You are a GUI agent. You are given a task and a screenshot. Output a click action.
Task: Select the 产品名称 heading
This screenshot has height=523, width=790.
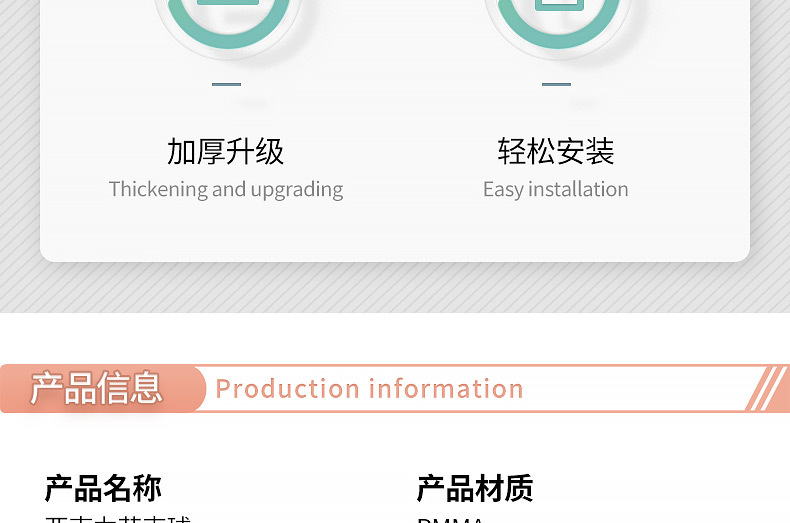coord(103,488)
